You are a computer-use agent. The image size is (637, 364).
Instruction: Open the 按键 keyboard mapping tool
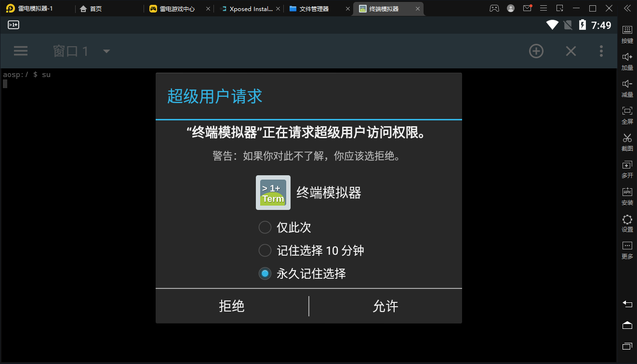[x=627, y=34]
